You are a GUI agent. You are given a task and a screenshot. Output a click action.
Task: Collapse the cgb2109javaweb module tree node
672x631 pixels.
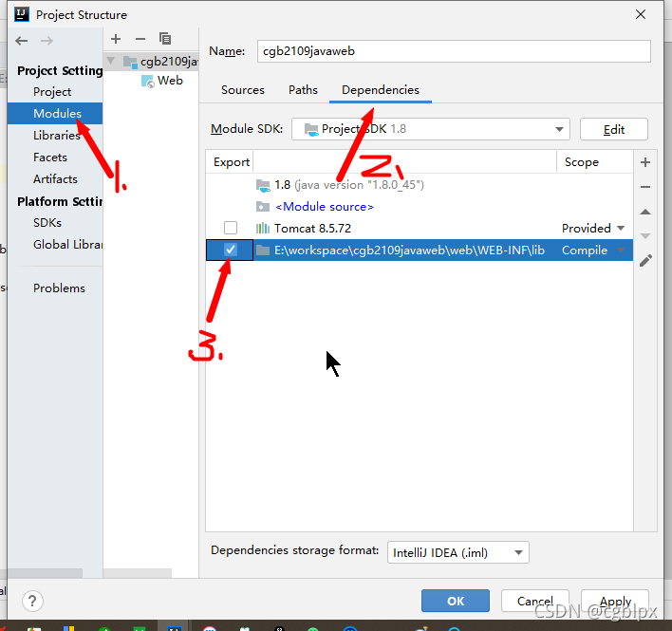click(x=111, y=62)
